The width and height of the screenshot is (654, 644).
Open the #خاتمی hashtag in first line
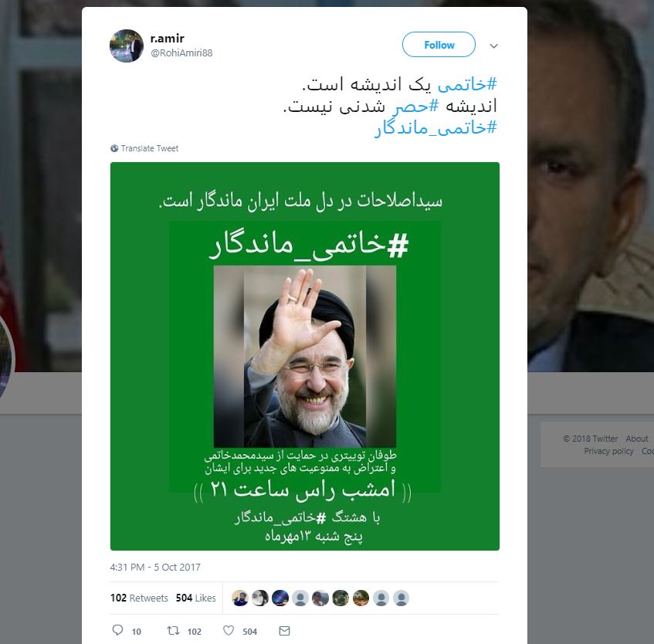click(467, 84)
